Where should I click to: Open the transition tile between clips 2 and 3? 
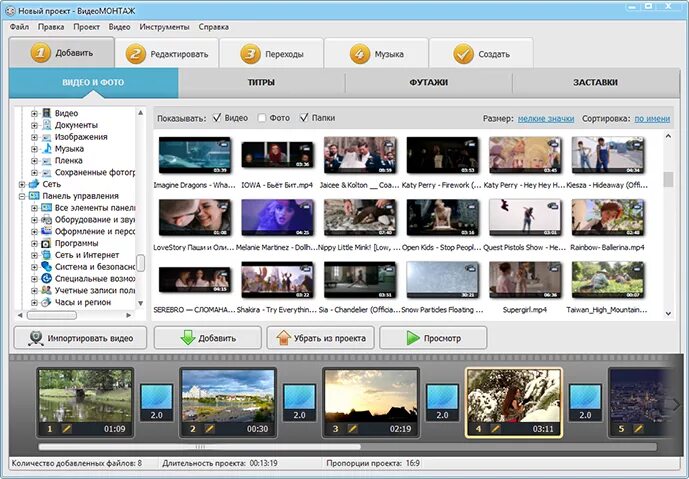coord(299,403)
